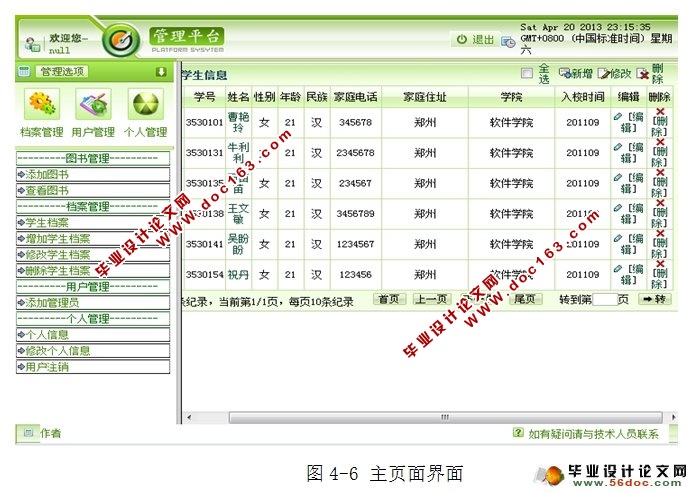
Task: Open 修改个人信息 in the sidebar
Action: tap(58, 351)
